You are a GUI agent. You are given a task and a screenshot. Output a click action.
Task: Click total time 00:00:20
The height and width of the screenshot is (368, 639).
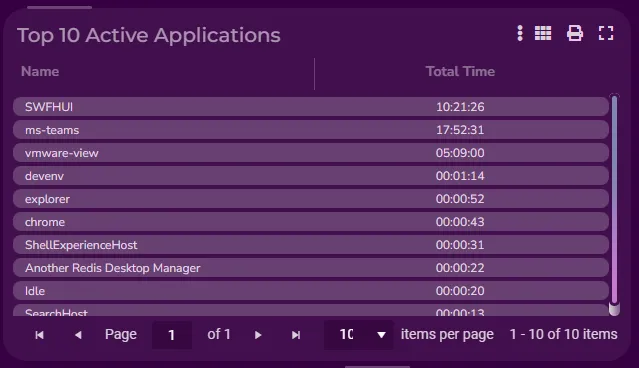tap(460, 291)
